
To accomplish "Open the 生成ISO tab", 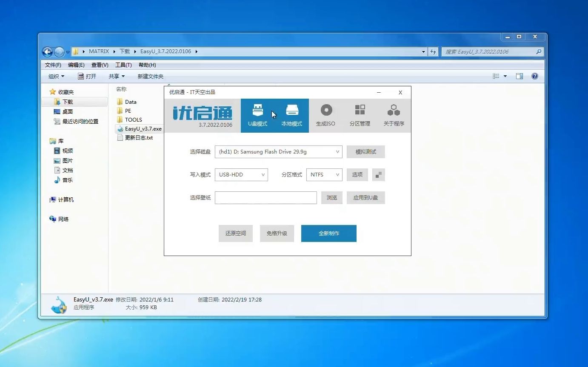I will (x=325, y=116).
